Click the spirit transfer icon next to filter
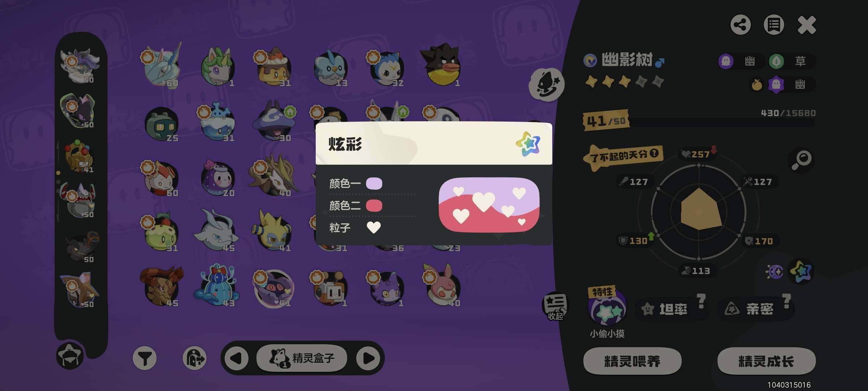 click(x=195, y=358)
